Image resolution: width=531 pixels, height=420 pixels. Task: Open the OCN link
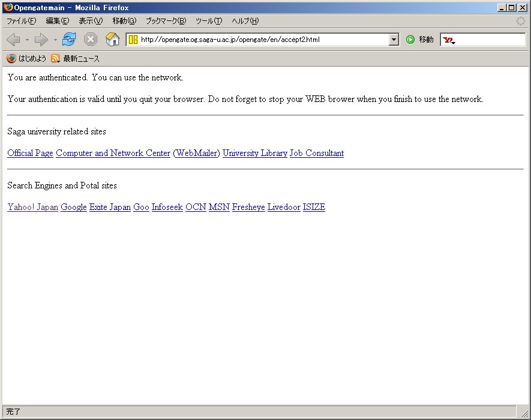[x=196, y=207]
